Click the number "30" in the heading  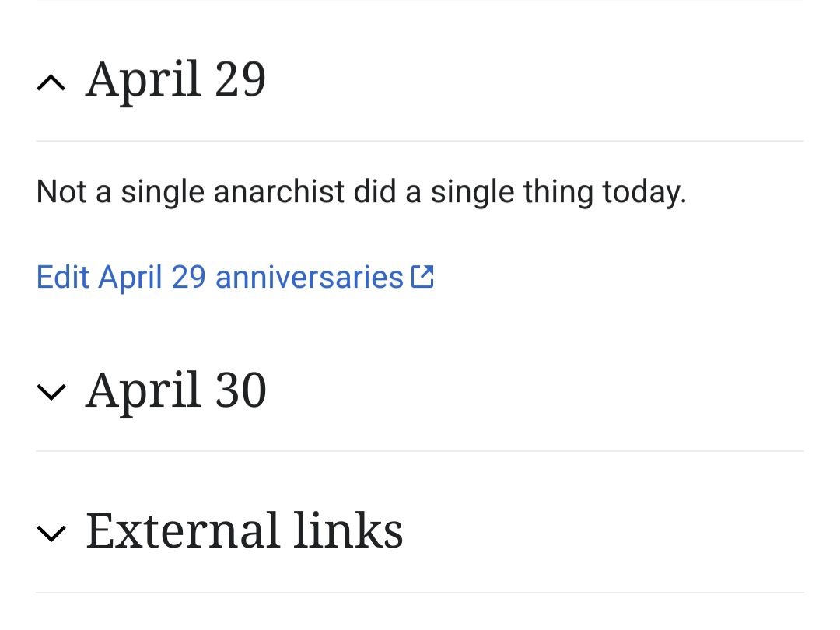[x=240, y=390]
